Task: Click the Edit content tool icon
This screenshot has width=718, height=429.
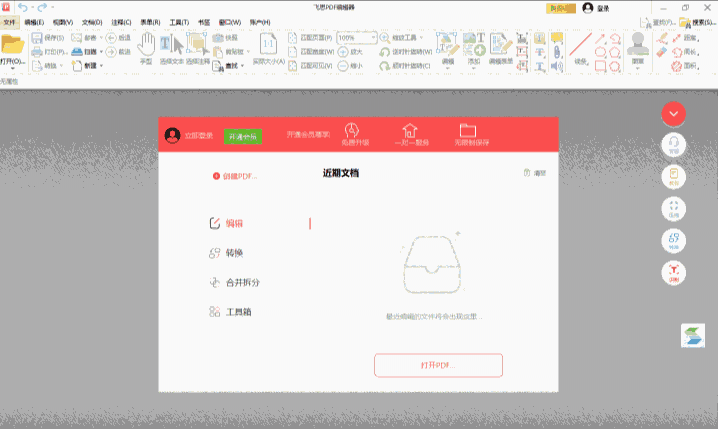Action: click(447, 44)
